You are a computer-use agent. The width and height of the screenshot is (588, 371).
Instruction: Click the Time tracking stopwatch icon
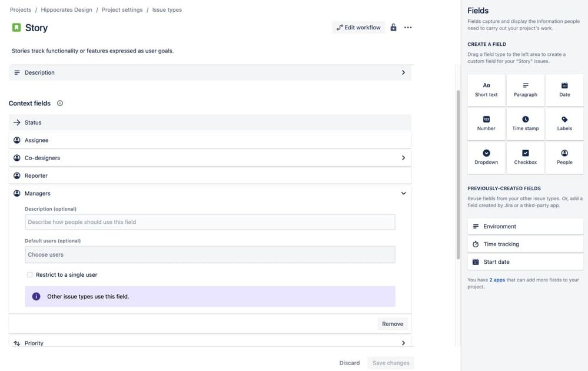(x=476, y=244)
